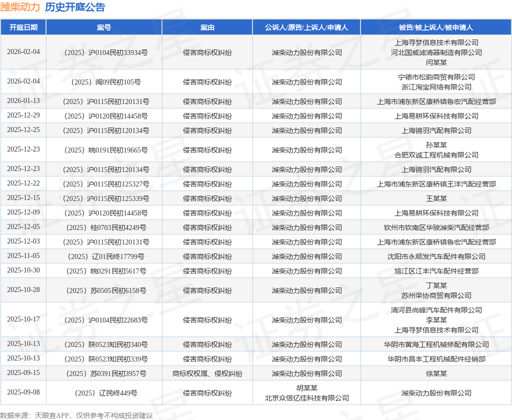Click the date 2025-10-17

23,319
